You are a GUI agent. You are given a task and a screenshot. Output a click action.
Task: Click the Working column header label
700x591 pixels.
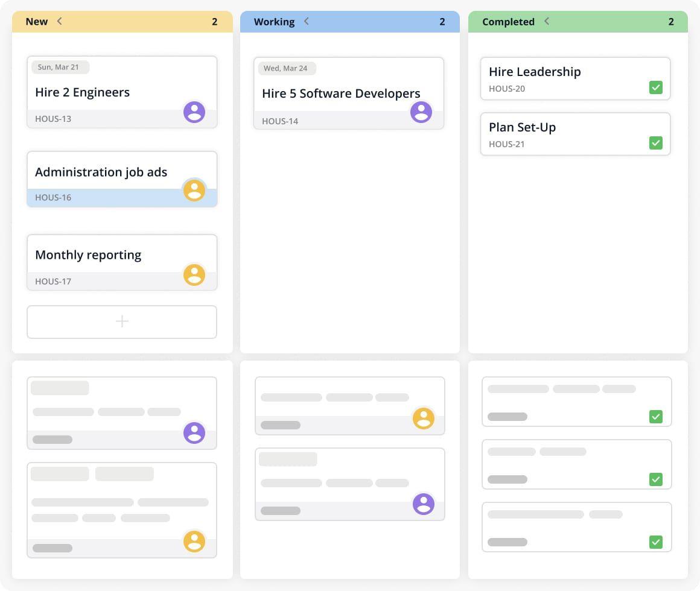[274, 22]
